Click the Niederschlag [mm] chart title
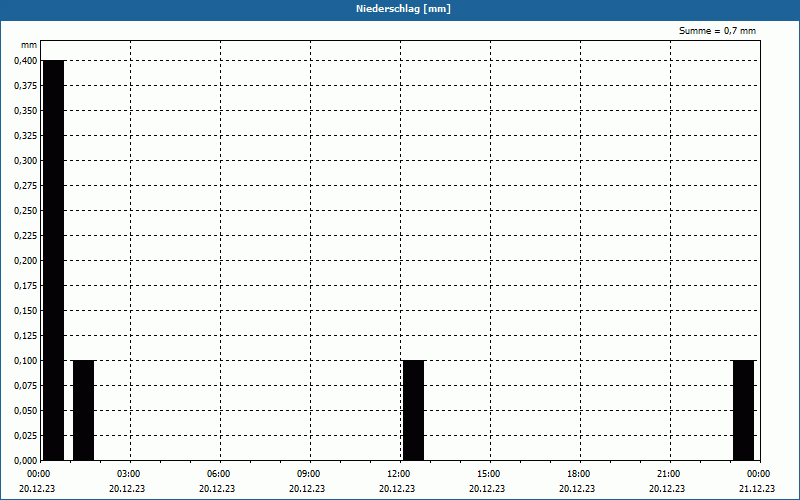The image size is (800, 500). (403, 9)
